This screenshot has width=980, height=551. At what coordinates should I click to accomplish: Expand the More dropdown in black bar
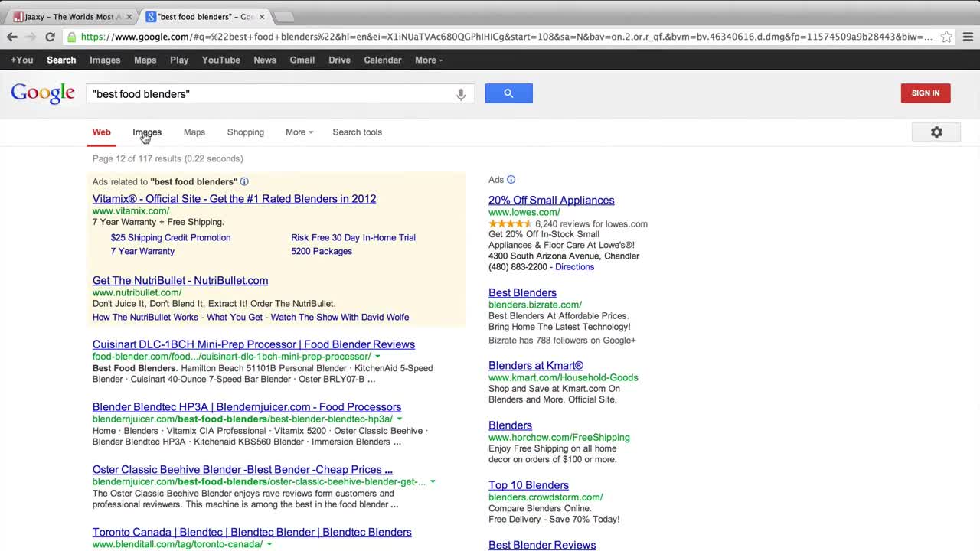pyautogui.click(x=429, y=60)
